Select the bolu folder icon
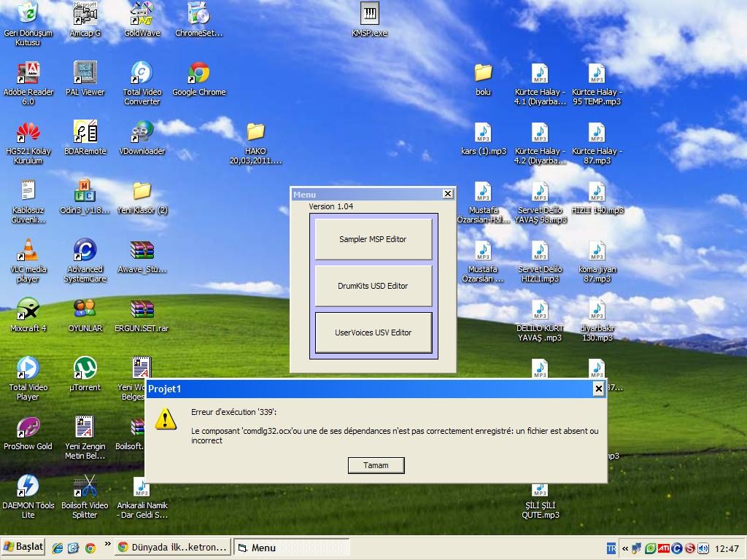 tap(483, 73)
